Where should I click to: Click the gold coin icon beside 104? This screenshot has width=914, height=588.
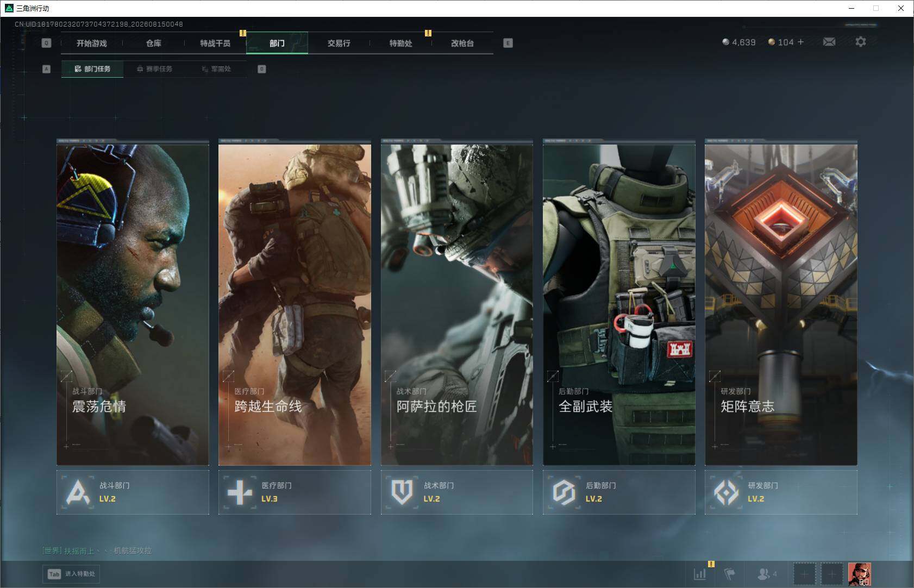771,42
